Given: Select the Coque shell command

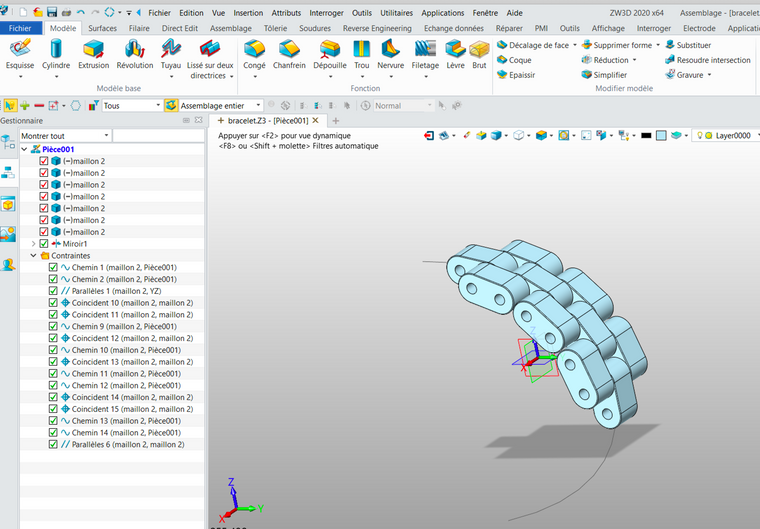Looking at the screenshot, I should [x=514, y=60].
